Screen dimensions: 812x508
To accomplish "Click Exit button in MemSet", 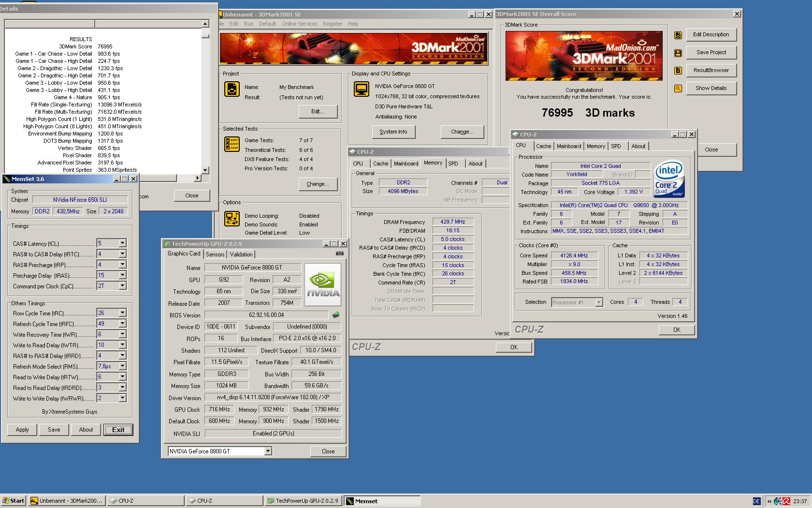I will (118, 430).
